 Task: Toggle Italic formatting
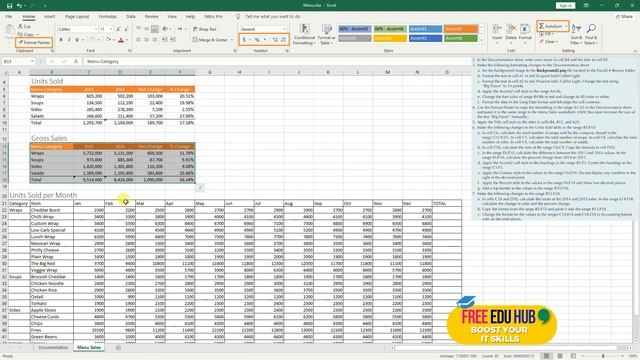point(69,40)
